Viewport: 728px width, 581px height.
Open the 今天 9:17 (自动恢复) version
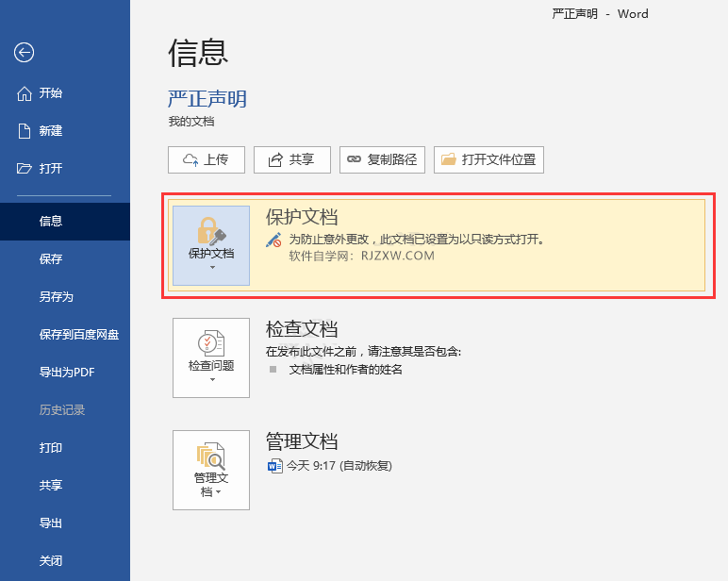click(x=339, y=465)
